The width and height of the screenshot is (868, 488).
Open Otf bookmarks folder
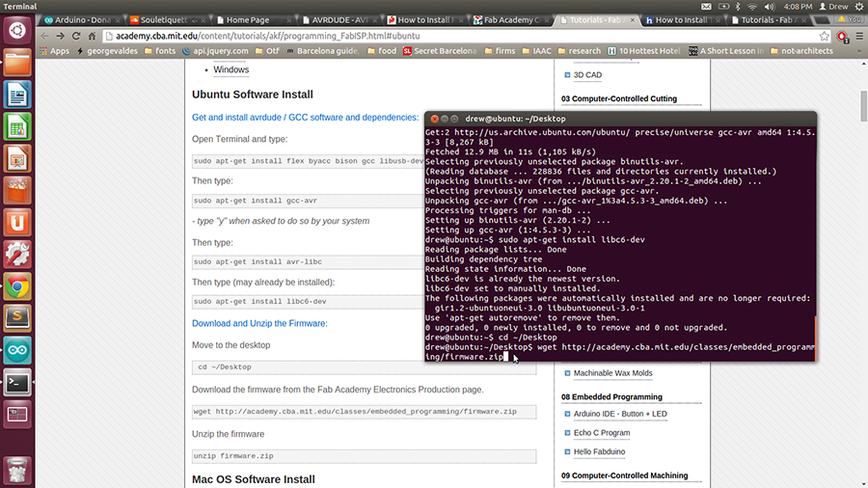point(267,51)
